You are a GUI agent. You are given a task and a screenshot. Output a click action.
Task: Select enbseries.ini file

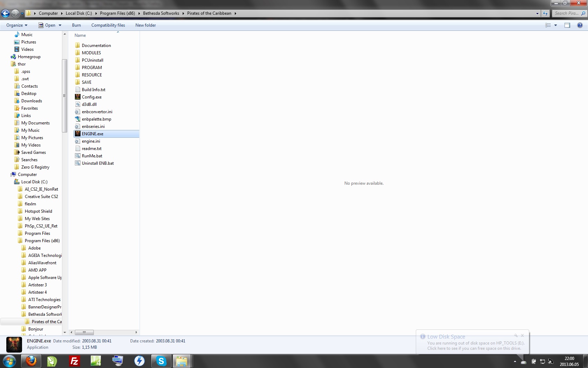[93, 127]
